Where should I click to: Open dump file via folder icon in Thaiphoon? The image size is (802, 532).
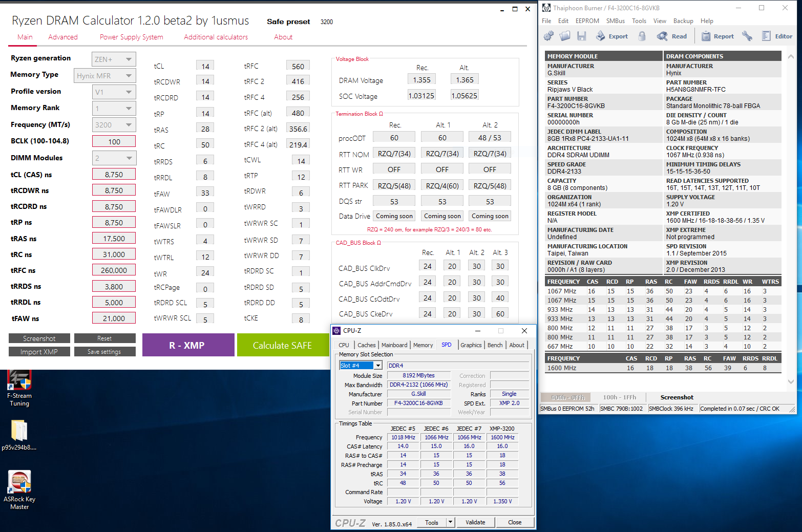pyautogui.click(x=565, y=36)
